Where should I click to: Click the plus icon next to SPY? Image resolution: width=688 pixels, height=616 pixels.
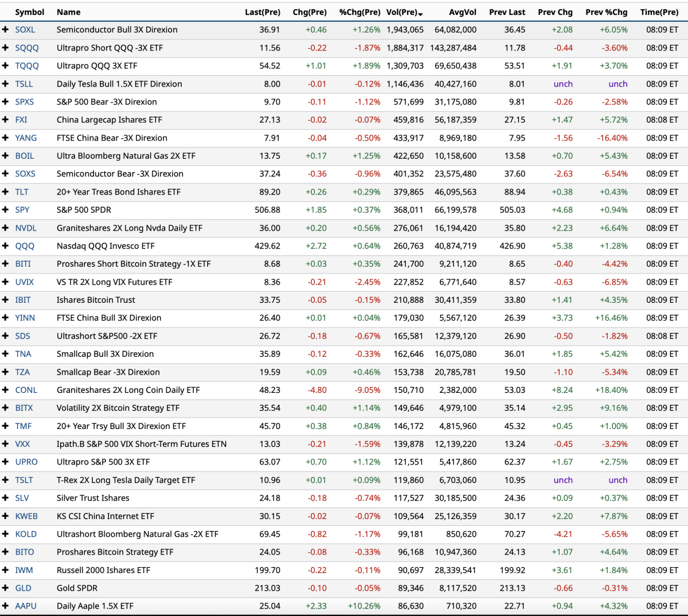5,210
